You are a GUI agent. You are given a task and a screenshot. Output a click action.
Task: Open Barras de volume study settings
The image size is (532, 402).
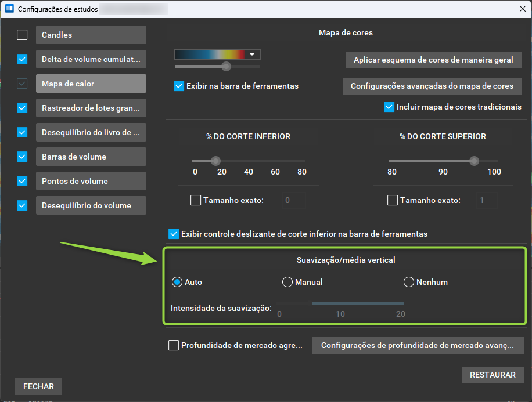click(x=91, y=157)
